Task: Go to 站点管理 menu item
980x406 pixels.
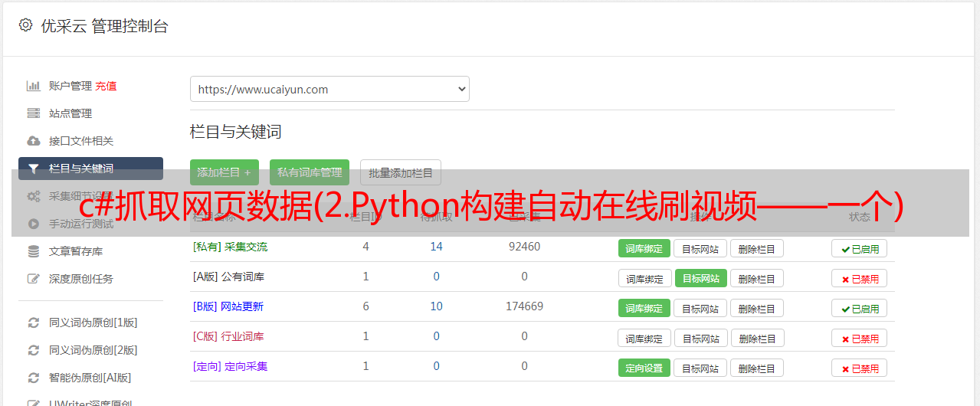Action: (70, 113)
